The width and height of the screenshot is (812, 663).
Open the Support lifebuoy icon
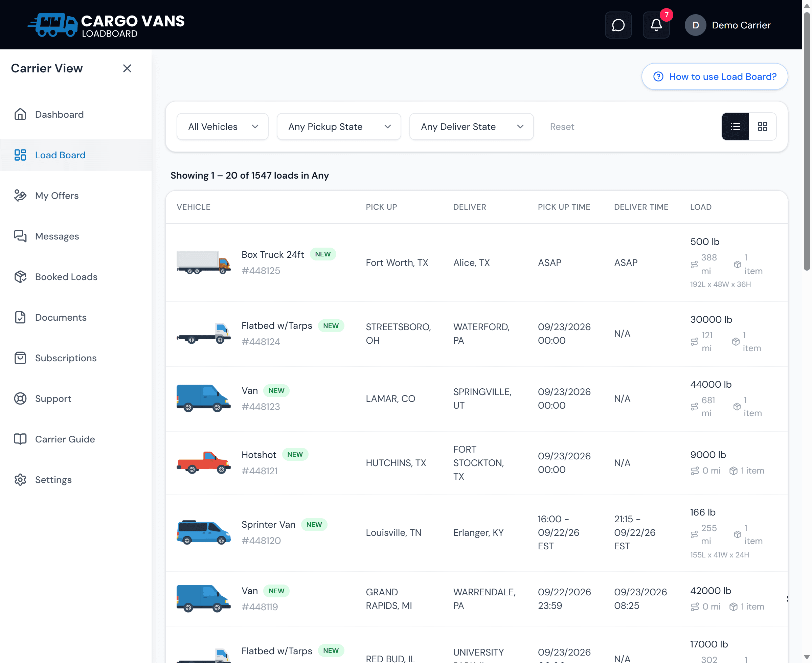(x=20, y=398)
